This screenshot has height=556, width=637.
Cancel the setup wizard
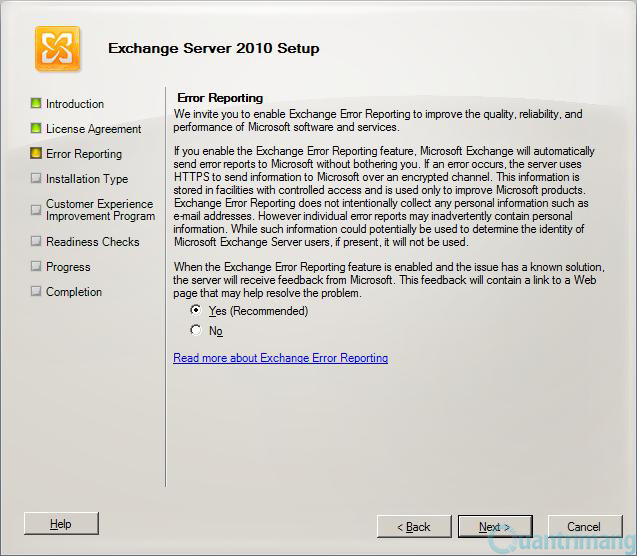584,527
